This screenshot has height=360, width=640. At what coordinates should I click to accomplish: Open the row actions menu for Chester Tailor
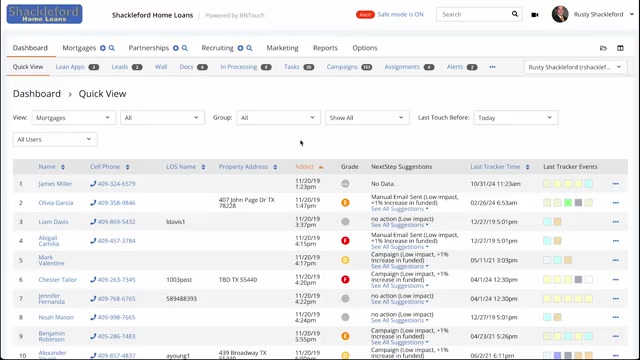click(616, 280)
